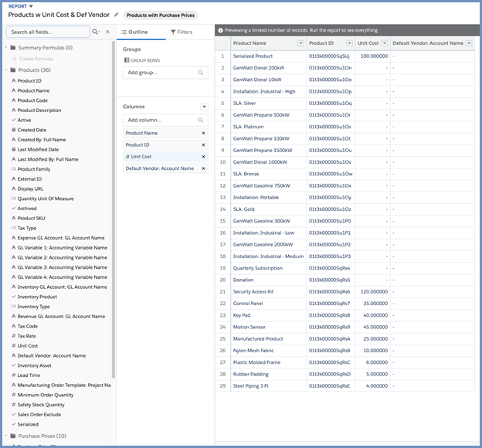Open the Steel Piping 3 Ft link

pos(250,386)
